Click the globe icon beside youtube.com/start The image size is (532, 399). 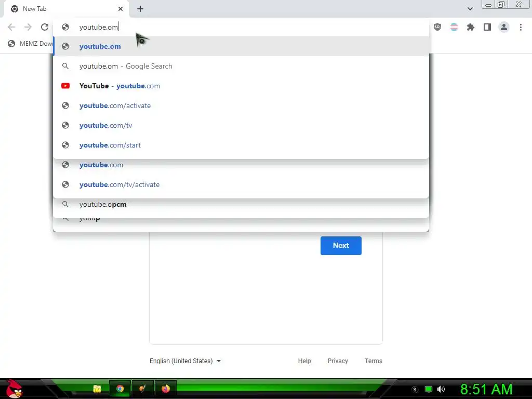[x=65, y=145]
